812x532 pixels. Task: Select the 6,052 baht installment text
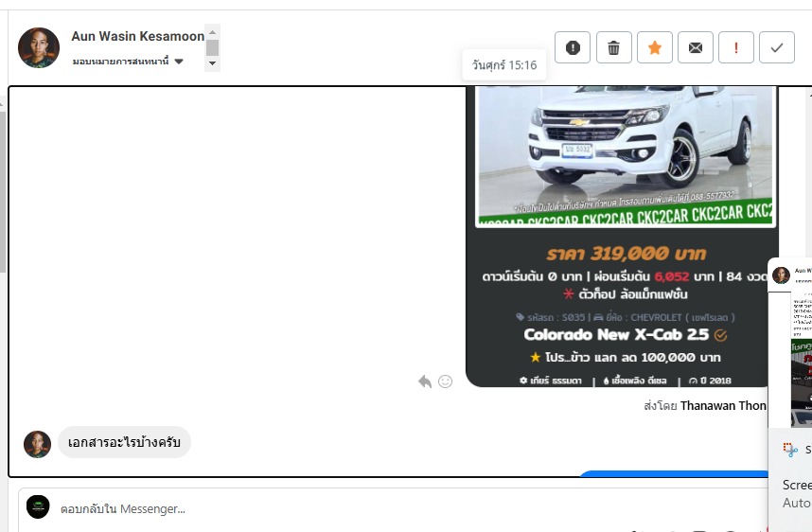(x=672, y=276)
